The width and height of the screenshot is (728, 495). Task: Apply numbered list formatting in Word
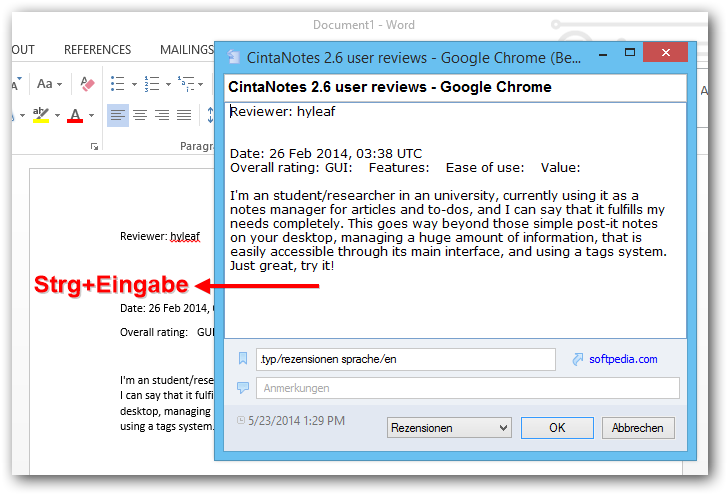[x=151, y=84]
